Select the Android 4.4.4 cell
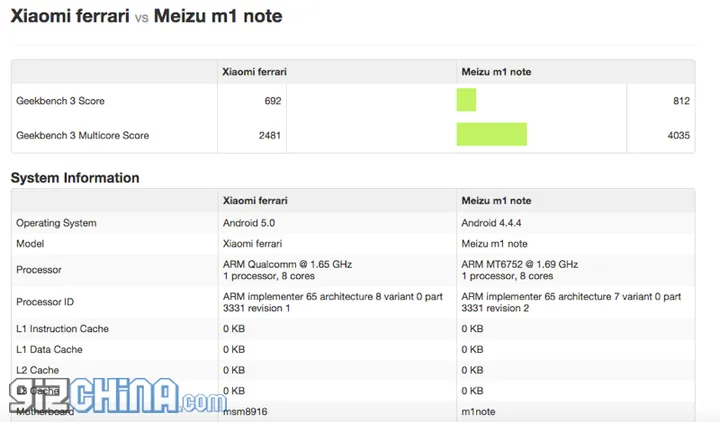 493,223
